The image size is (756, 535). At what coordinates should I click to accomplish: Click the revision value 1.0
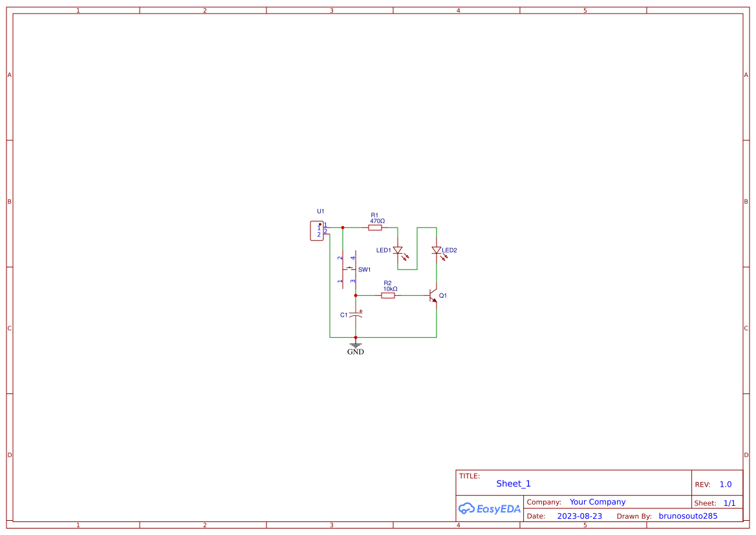pos(726,485)
